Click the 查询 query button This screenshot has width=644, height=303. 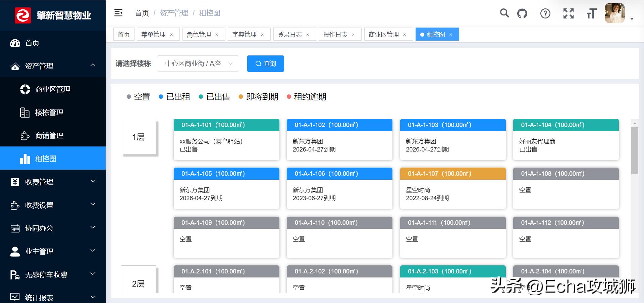click(x=266, y=63)
